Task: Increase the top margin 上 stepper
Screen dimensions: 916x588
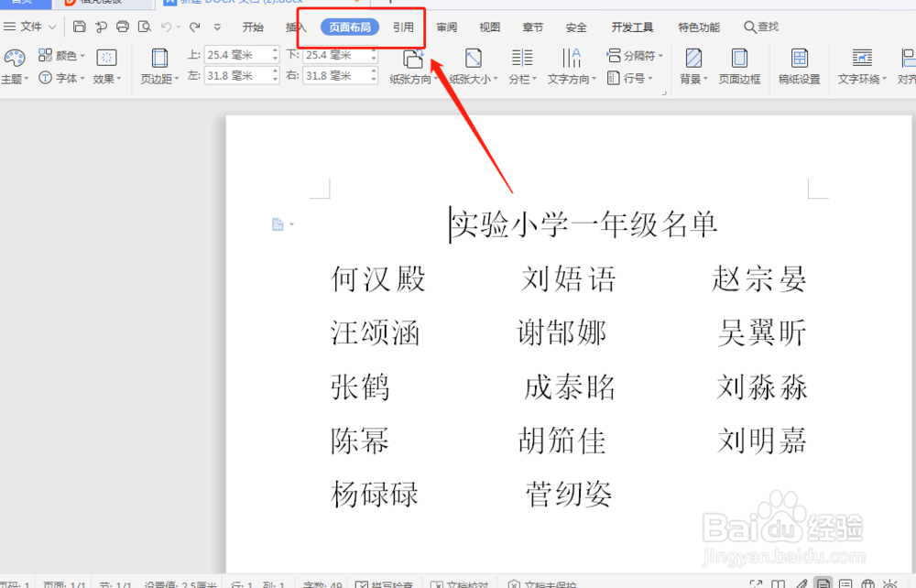Action: [x=275, y=50]
